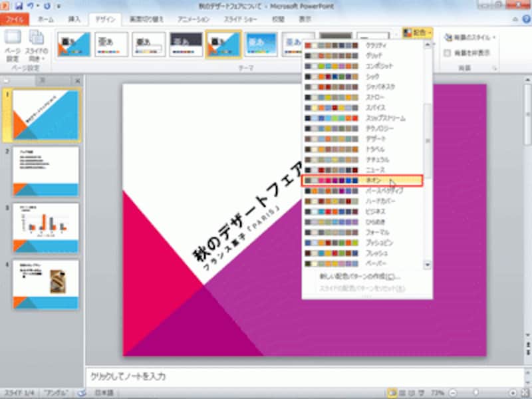Choose the パースペクティブ color scheme

362,191
